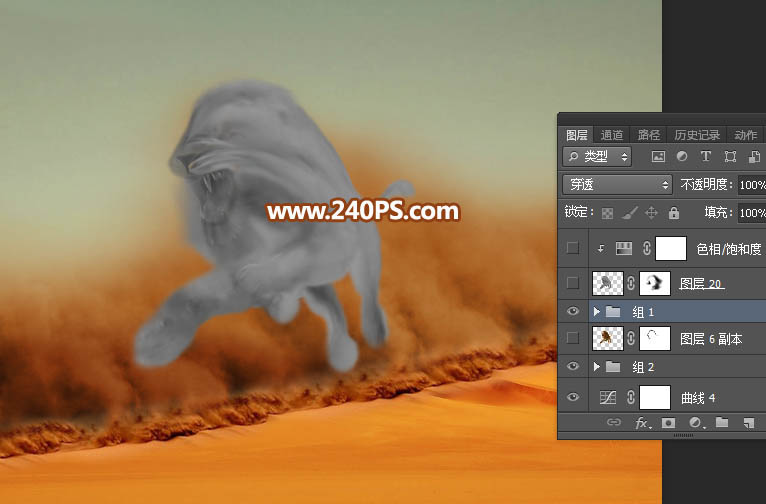The height and width of the screenshot is (504, 766).
Task: Select 图层 20 layer mask thumbnail
Action: click(x=655, y=283)
